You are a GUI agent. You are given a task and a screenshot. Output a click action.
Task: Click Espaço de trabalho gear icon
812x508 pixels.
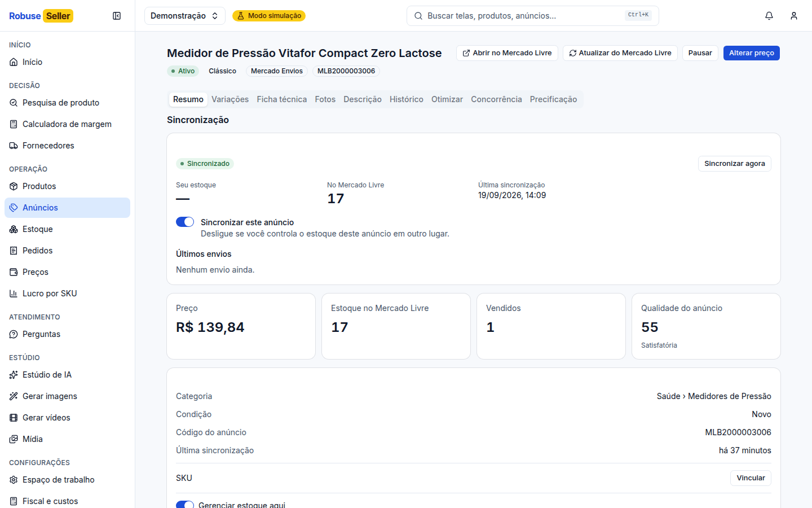(x=14, y=480)
